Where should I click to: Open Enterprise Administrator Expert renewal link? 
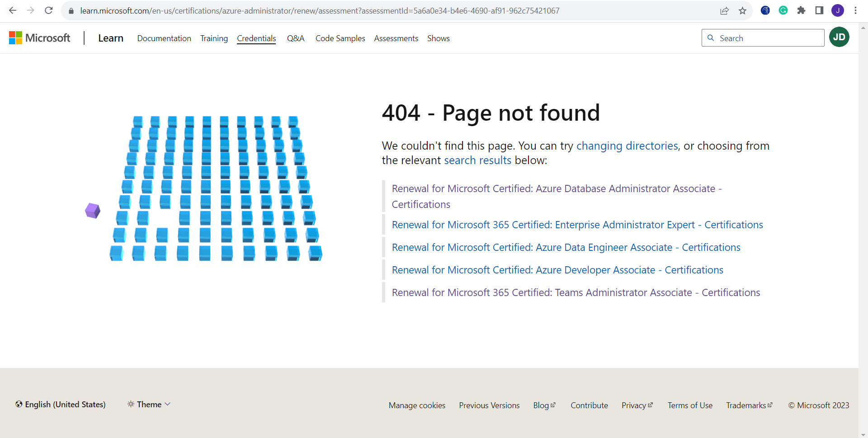click(x=577, y=225)
